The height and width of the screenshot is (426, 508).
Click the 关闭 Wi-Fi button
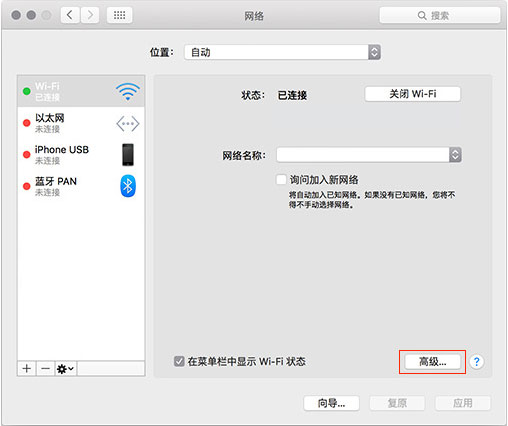coord(413,94)
